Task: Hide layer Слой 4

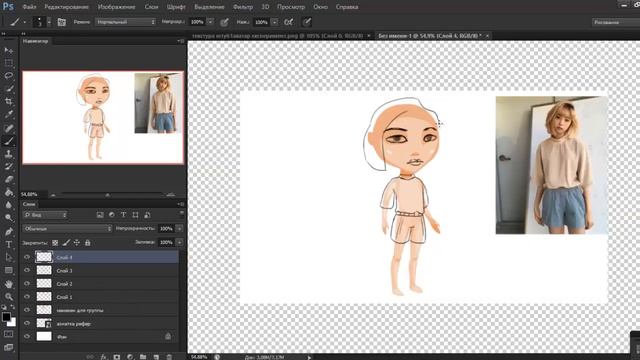Action: (27, 257)
